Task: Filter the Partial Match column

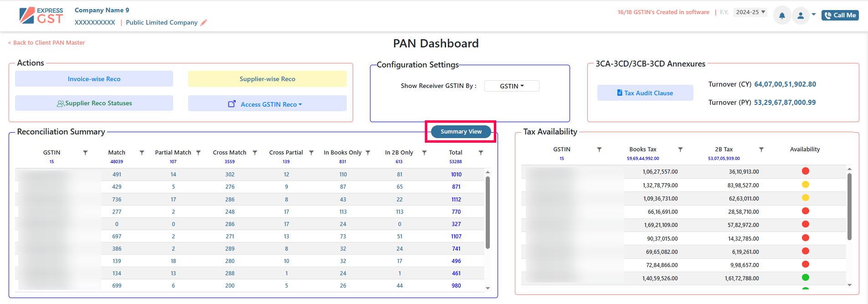Action: 198,153
